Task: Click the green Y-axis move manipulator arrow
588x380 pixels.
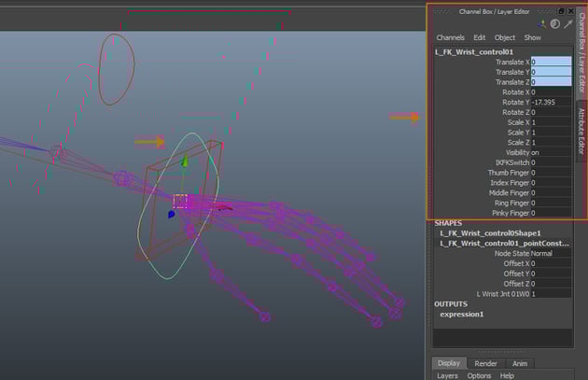Action: 185,162
